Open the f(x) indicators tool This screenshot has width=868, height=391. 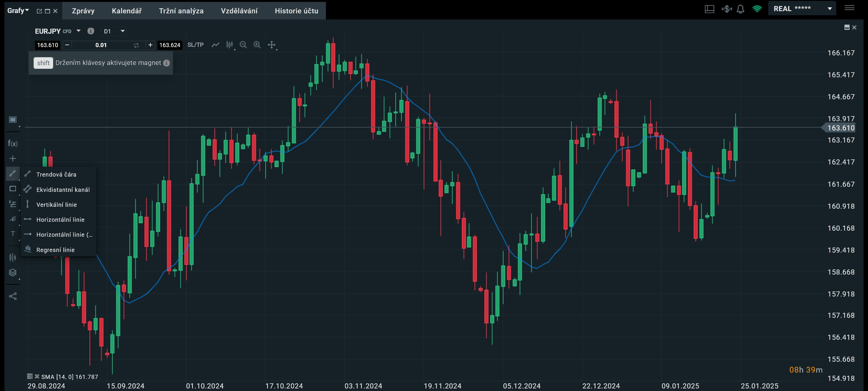pyautogui.click(x=12, y=143)
